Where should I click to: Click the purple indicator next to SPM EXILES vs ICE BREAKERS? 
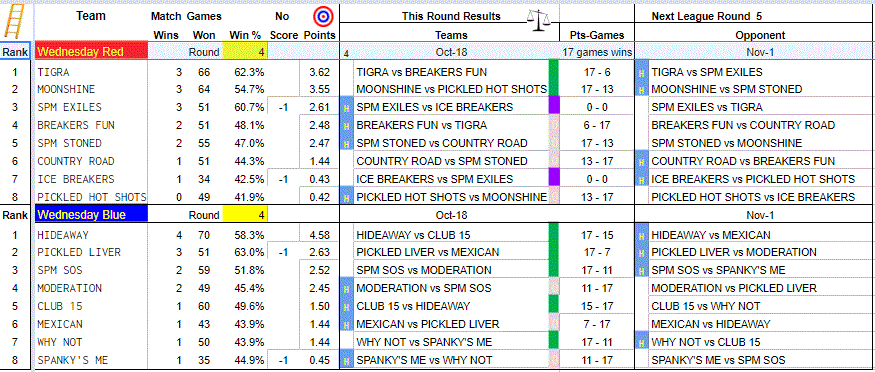pos(554,107)
